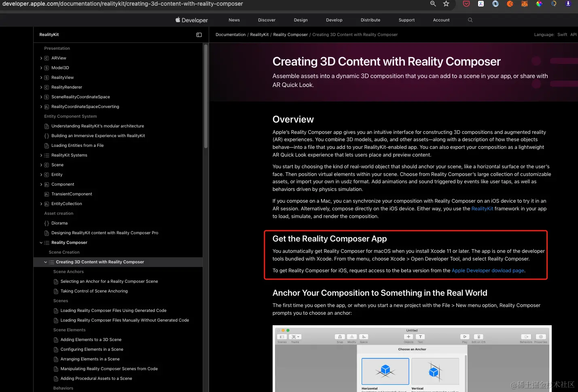This screenshot has width=578, height=392.
Task: Open Diorama sample in sidebar
Action: click(x=59, y=223)
